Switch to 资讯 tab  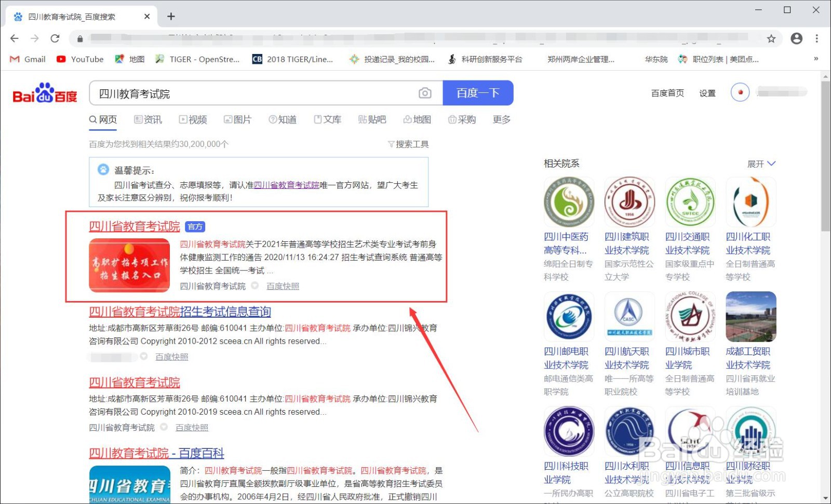148,120
